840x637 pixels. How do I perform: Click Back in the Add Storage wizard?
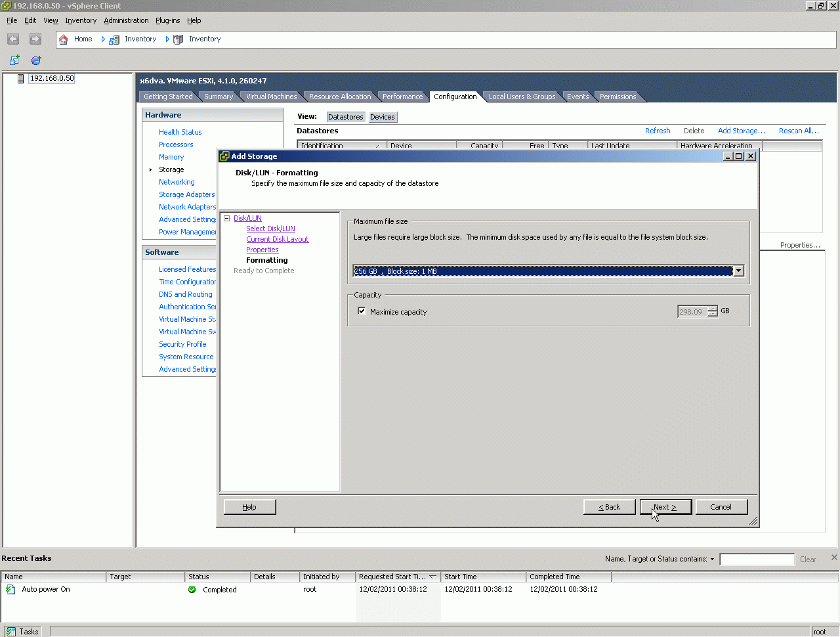[609, 507]
